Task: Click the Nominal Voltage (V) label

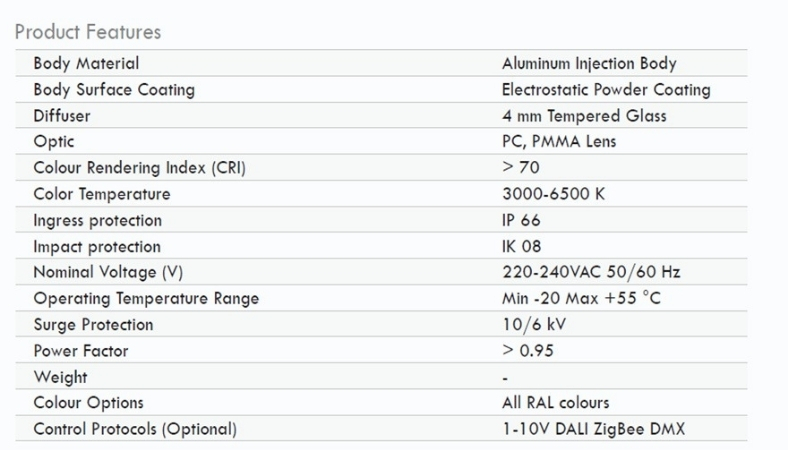Action: [x=108, y=272]
